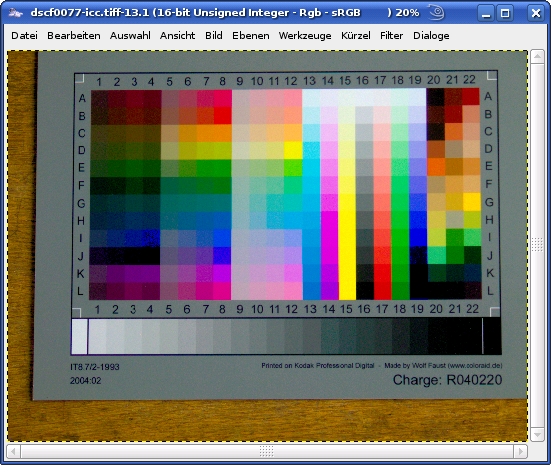Click the window menu icon in title bar
Viewport: 551px width, 465px height.
(x=15, y=13)
